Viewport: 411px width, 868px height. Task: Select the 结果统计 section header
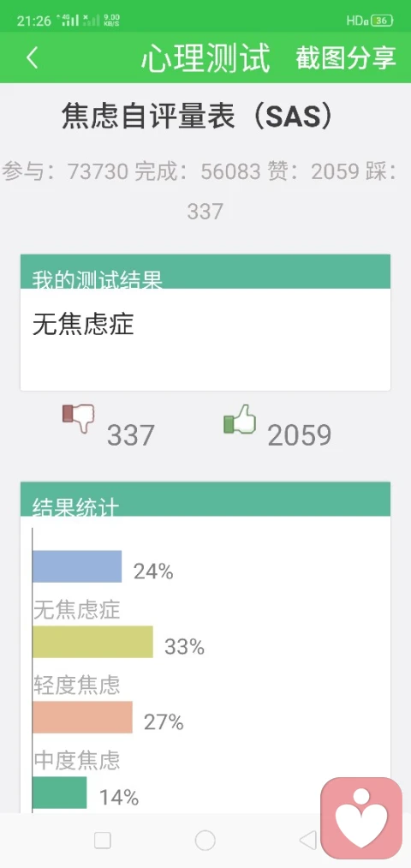pyautogui.click(x=205, y=499)
